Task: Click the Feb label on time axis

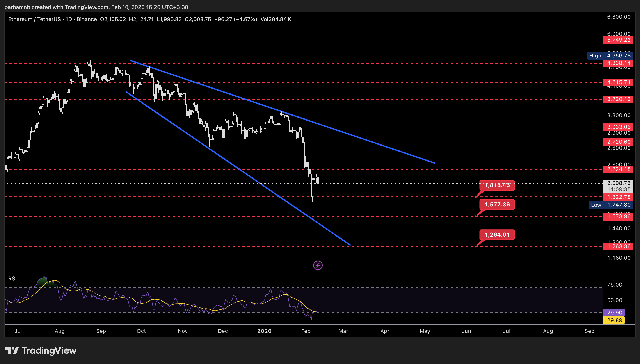Action: tap(306, 331)
